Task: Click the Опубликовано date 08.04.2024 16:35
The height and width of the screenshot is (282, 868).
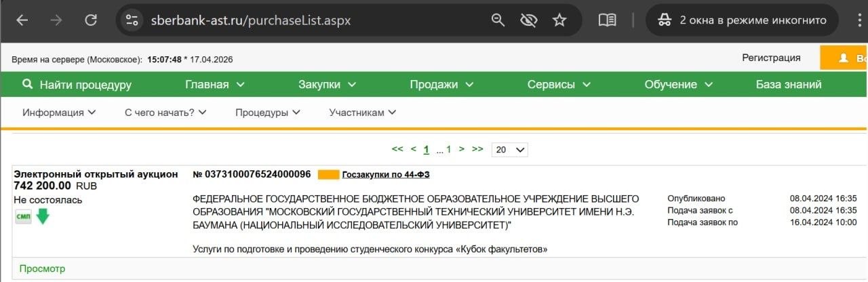Action: [x=823, y=199]
